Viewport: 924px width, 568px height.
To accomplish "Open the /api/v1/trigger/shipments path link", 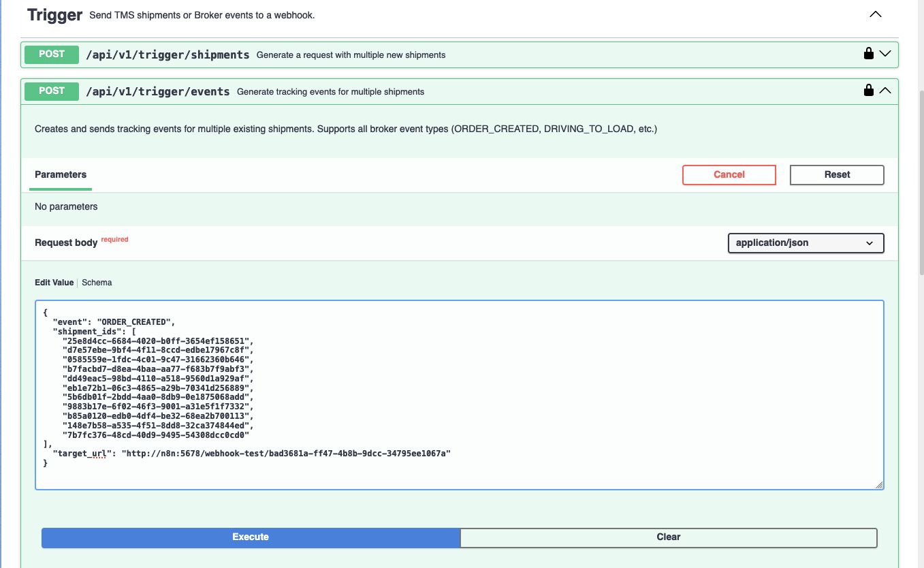I will click(x=168, y=54).
